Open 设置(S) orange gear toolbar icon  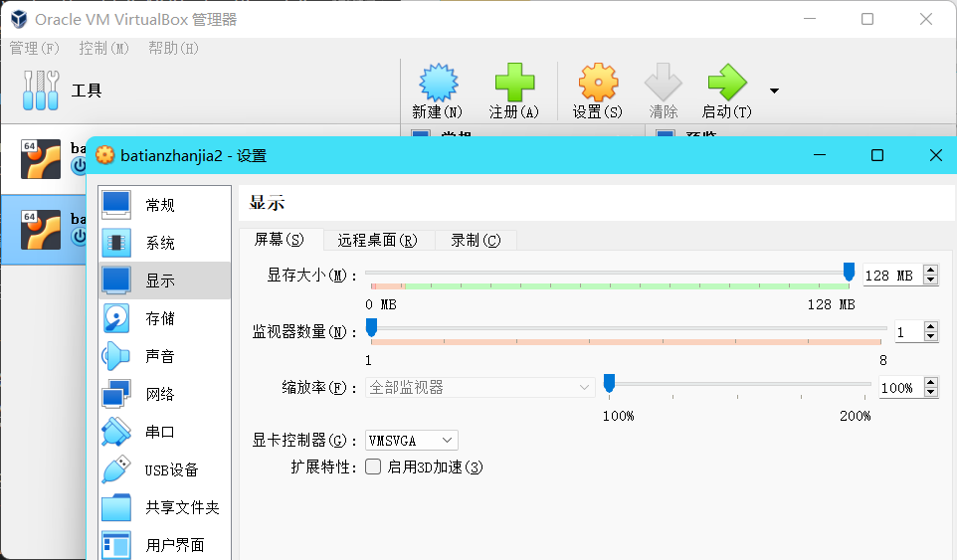(x=598, y=83)
